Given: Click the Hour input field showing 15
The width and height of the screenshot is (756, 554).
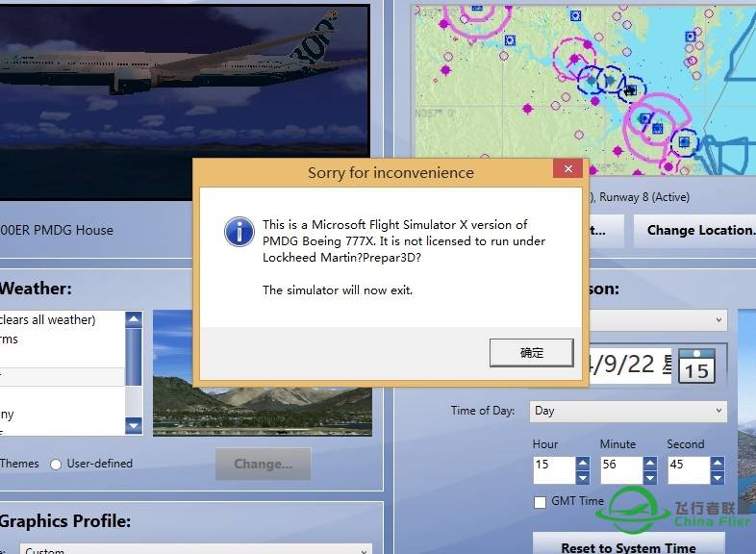Looking at the screenshot, I should (x=554, y=470).
